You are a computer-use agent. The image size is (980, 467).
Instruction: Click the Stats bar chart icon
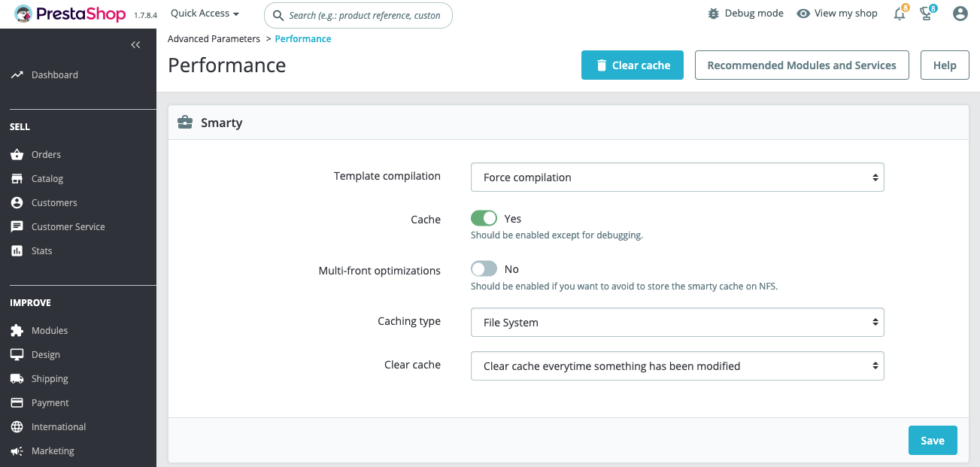(17, 251)
